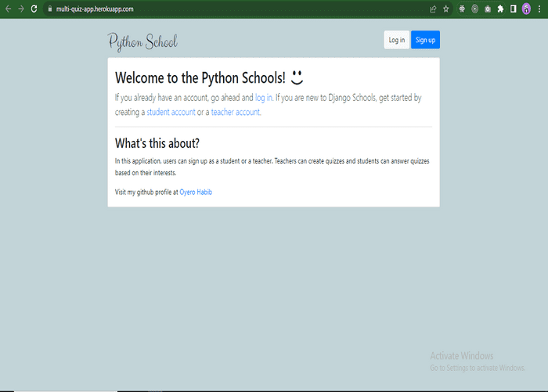
Task: Bookmark this tab with the star icon
Action: coord(446,9)
